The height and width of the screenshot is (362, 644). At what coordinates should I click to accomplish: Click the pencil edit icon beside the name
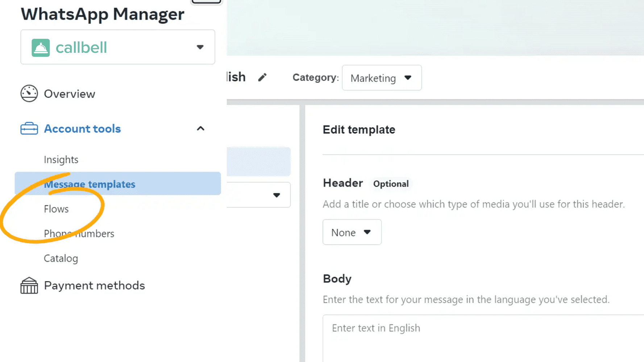point(262,77)
